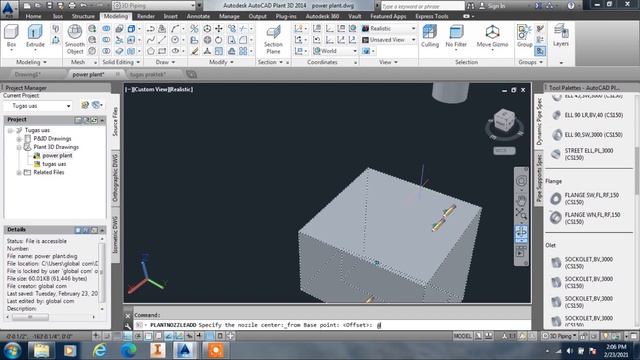Toggle the Culling selection option
This screenshot has height=360, width=640.
(430, 36)
